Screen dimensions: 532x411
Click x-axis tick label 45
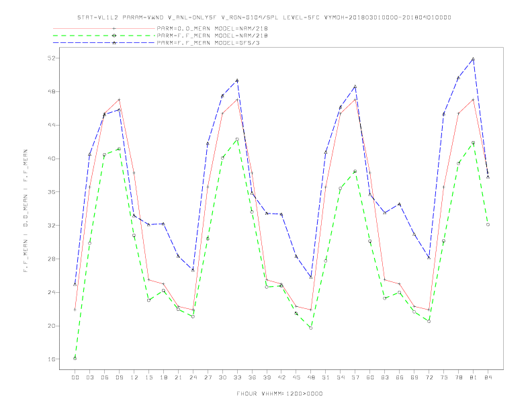tap(296, 377)
